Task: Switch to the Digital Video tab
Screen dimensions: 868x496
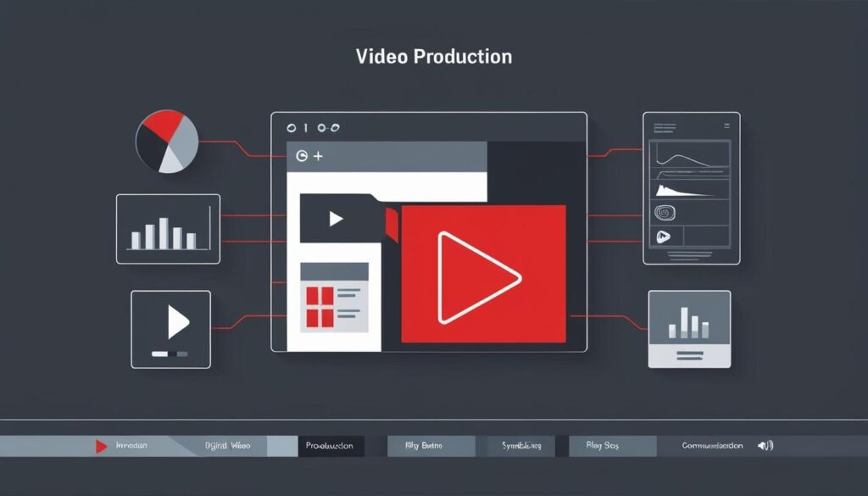Action: pos(228,446)
